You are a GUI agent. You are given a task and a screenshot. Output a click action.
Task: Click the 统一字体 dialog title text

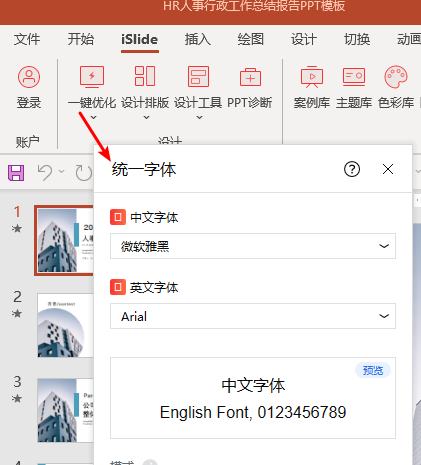coord(144,169)
